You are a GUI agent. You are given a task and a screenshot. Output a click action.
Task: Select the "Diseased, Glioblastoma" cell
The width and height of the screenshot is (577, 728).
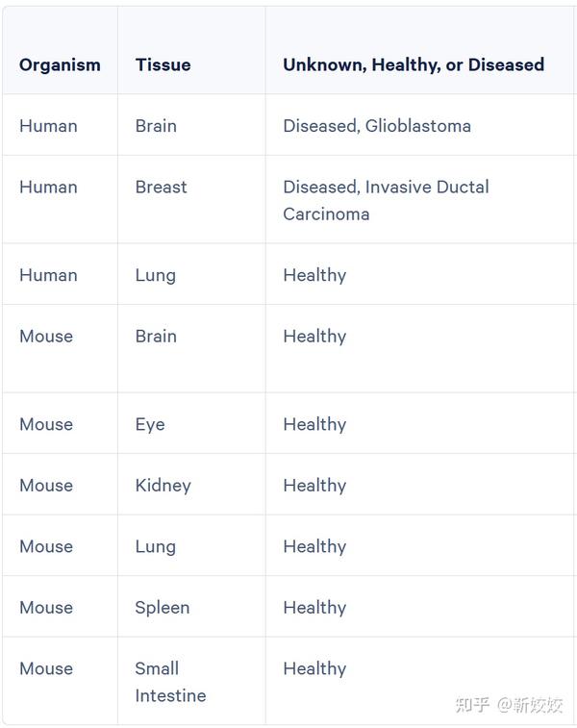pyautogui.click(x=376, y=126)
